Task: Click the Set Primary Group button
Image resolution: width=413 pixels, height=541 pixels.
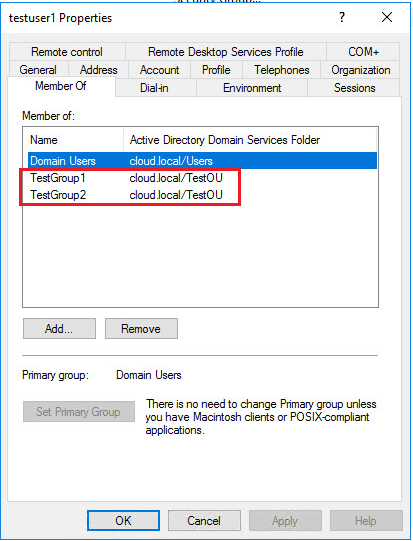Action: point(79,411)
